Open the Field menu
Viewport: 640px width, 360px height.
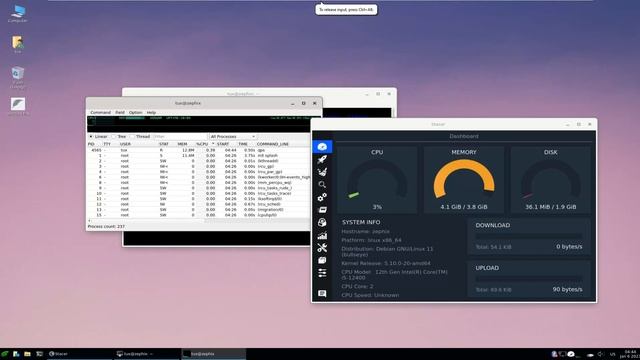(120, 112)
